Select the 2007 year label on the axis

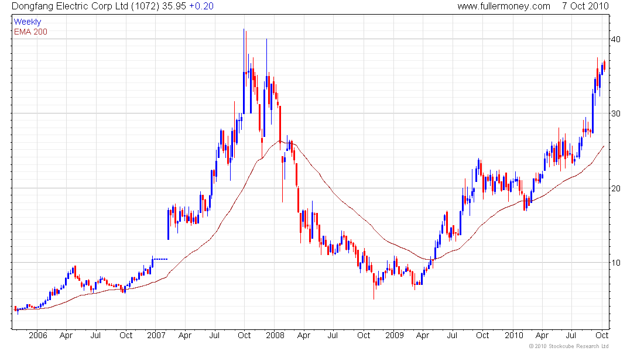coord(156,335)
